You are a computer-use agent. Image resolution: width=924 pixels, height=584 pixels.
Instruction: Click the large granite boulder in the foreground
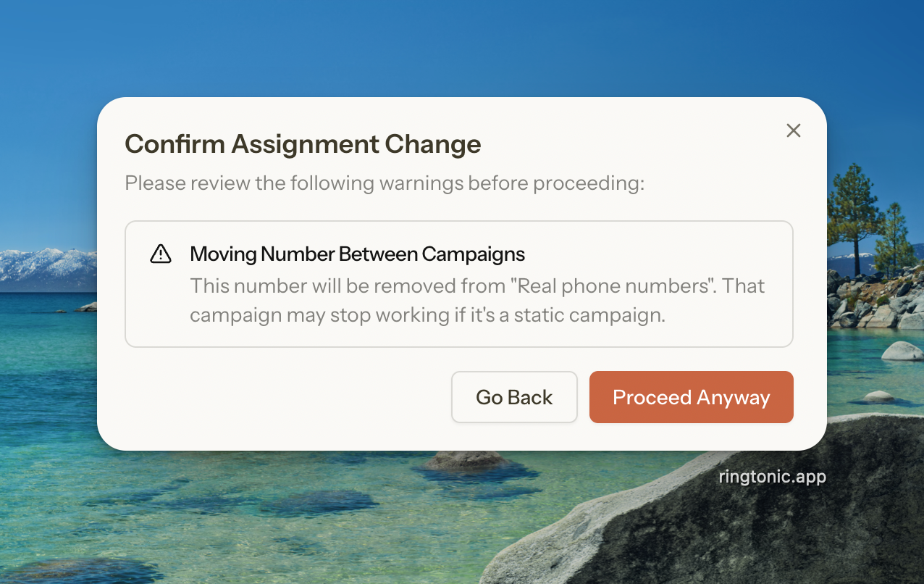click(724, 522)
